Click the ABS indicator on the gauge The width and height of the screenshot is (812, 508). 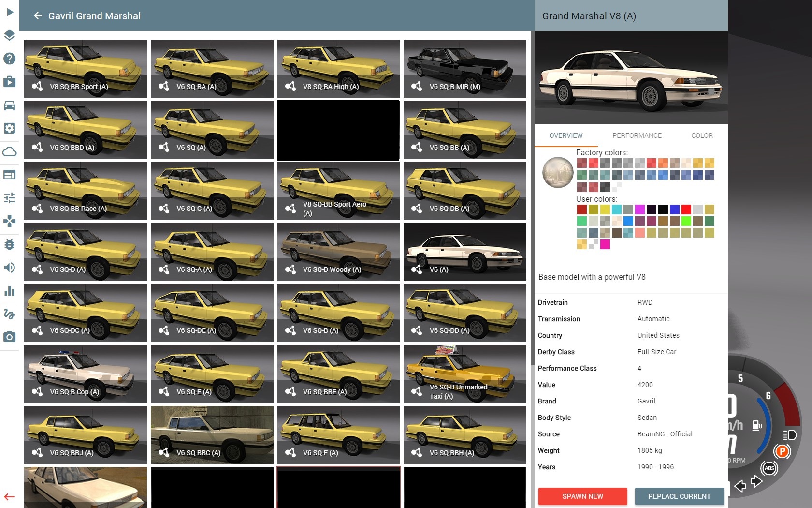[769, 468]
